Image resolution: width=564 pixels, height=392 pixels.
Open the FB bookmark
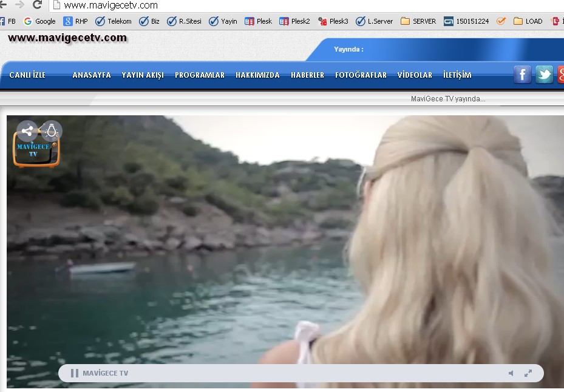(x=8, y=21)
